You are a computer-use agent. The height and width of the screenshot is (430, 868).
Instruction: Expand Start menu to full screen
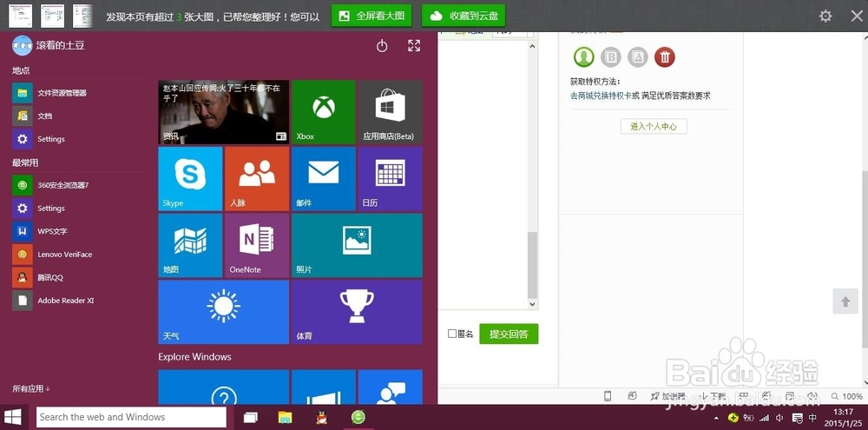414,46
